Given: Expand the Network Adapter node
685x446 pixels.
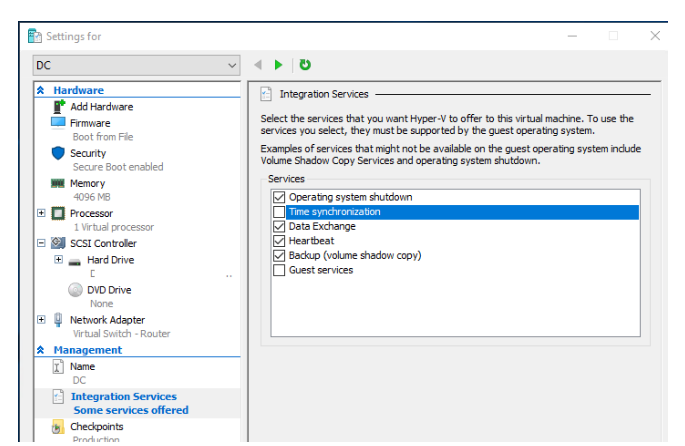Looking at the screenshot, I should pos(41,319).
